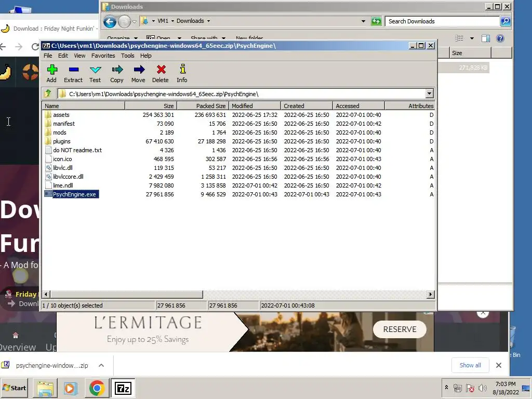Viewport: 532px width, 399px height.
Task: Click the Chrome taskbar icon
Action: coord(97,388)
